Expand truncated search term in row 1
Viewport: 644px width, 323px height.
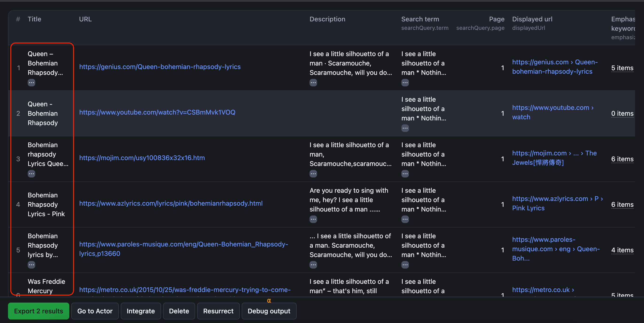tap(405, 83)
